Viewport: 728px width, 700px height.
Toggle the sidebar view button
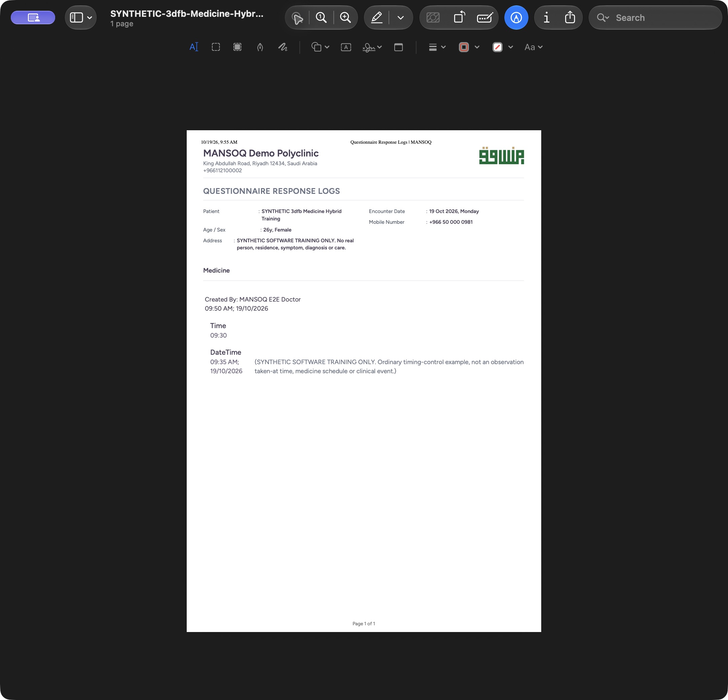click(x=76, y=17)
